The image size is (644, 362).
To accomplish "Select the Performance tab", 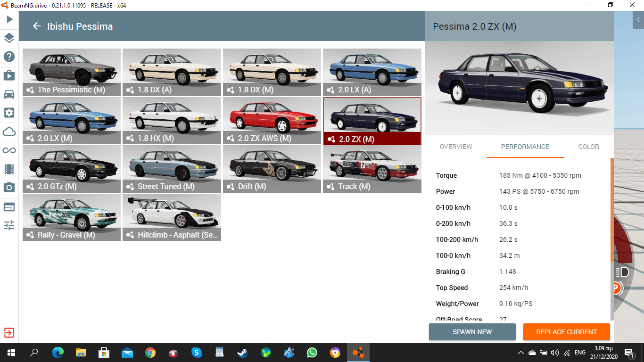I will (x=525, y=147).
